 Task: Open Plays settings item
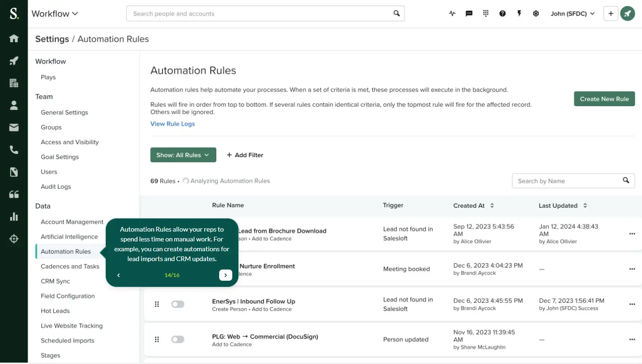(48, 77)
